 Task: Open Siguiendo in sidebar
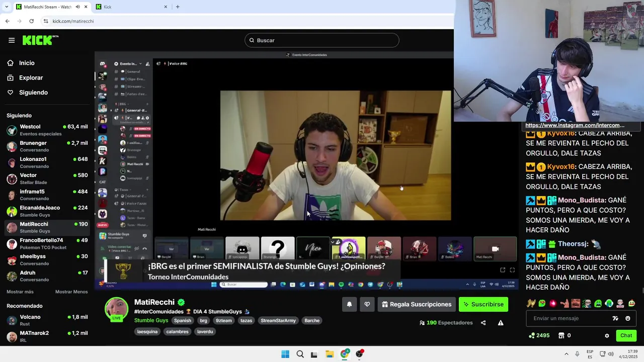33,93
